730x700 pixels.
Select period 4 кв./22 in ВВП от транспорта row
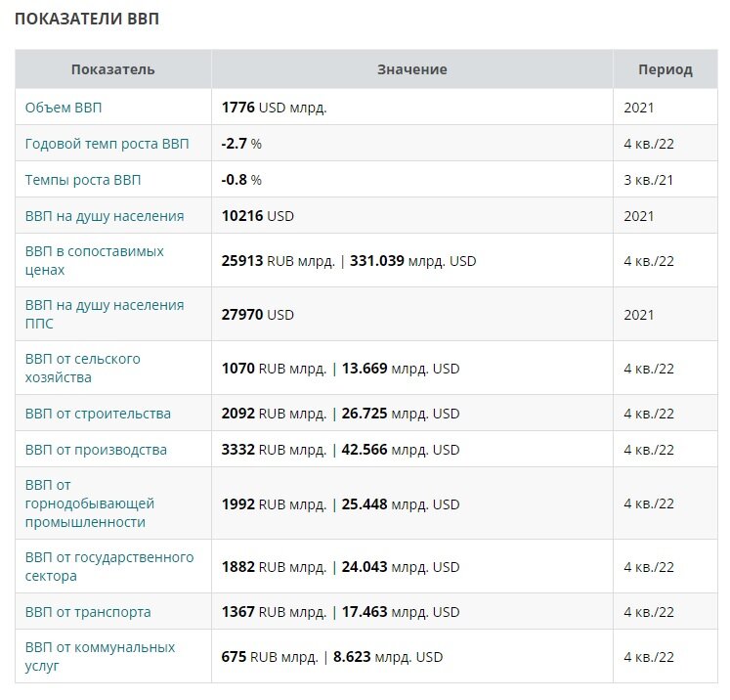(649, 612)
